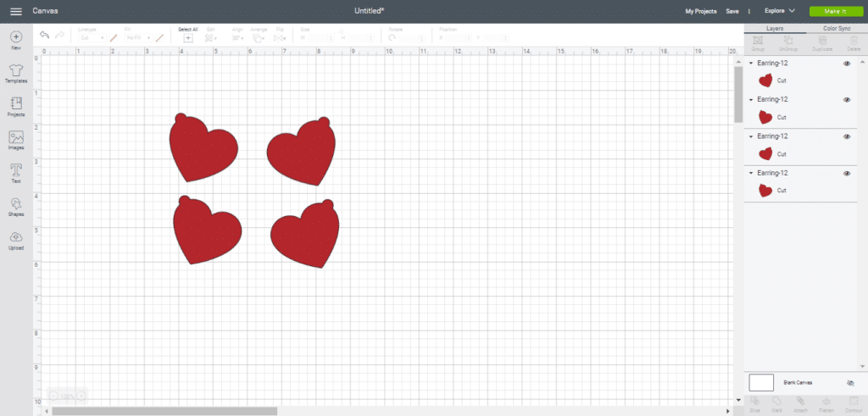The height and width of the screenshot is (416, 868).
Task: Open the Shapes tool
Action: pyautogui.click(x=15, y=206)
